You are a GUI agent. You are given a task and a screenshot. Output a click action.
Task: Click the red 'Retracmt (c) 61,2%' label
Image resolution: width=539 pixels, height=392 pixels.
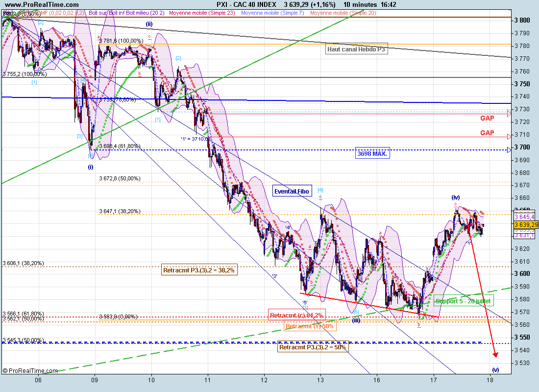coord(296,315)
